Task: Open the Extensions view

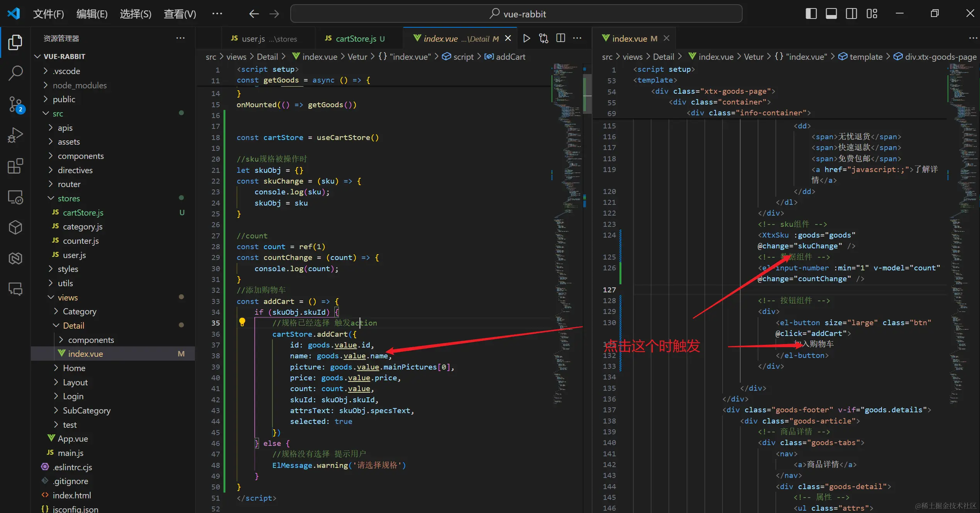Action: [15, 166]
